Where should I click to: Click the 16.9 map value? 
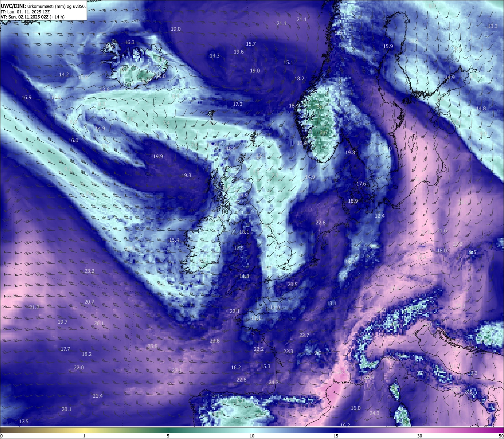click(x=26, y=98)
